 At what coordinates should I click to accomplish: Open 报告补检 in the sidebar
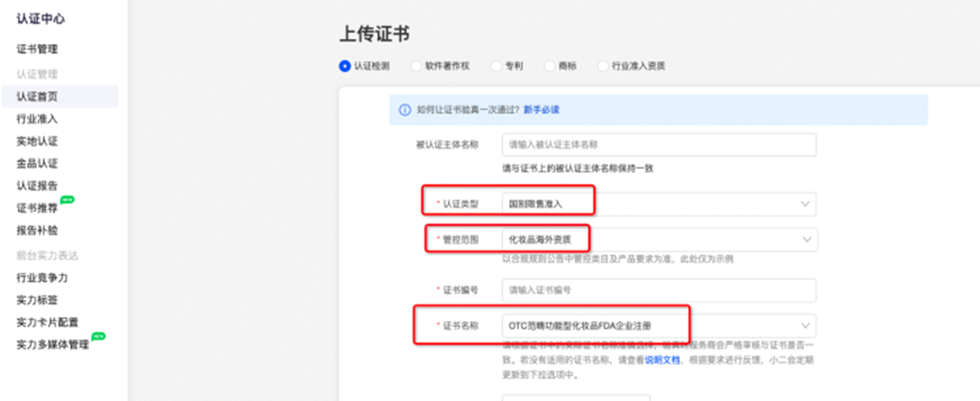point(36,230)
